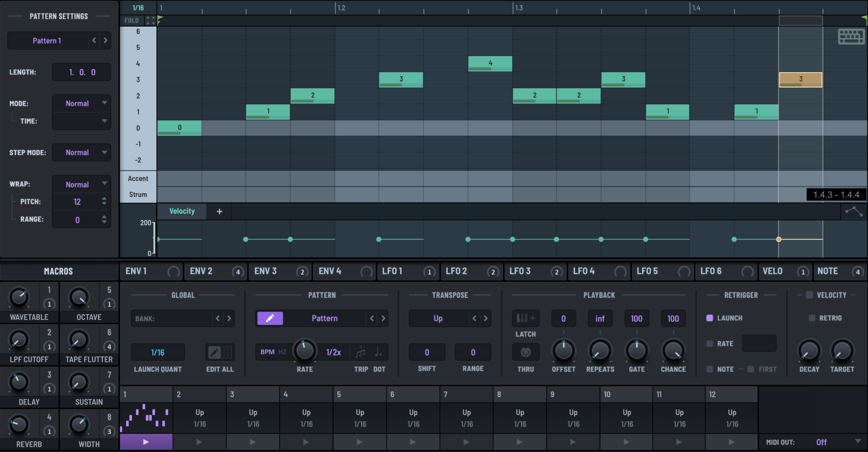
Task: Switch to LFO 1 tab
Action: [408, 271]
